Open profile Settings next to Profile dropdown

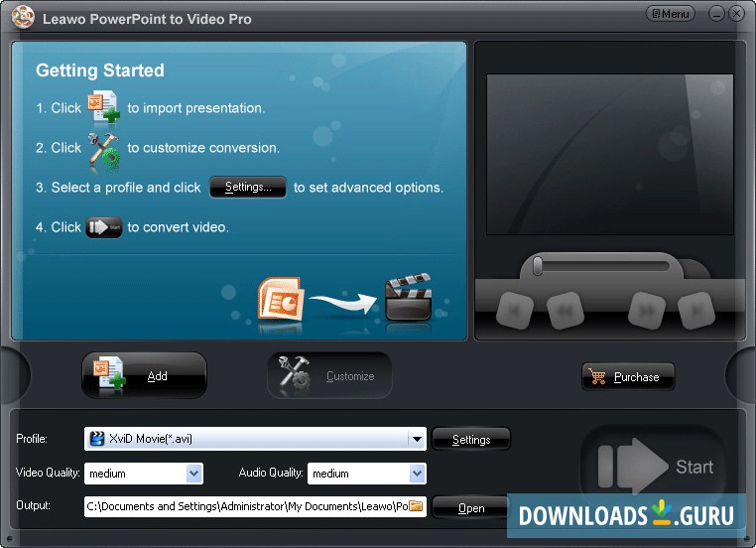click(471, 440)
